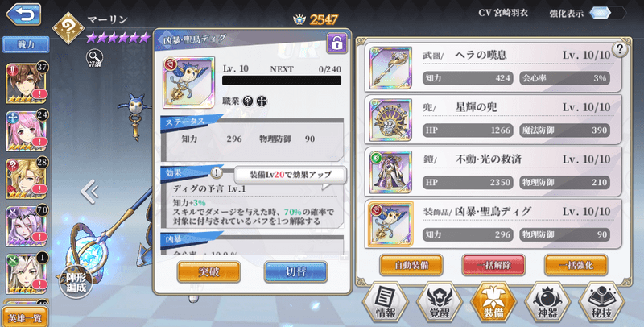
Task: Open the 情報 tab
Action: click(386, 303)
